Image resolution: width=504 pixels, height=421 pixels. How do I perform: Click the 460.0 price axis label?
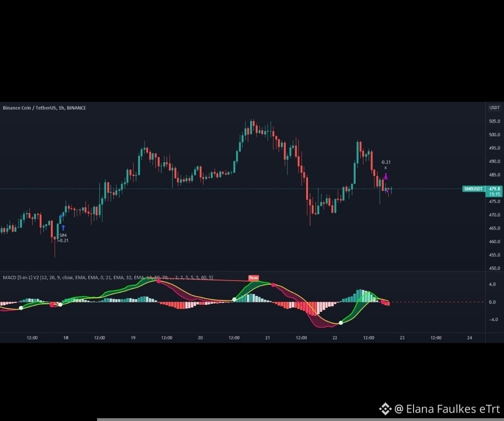pos(494,241)
